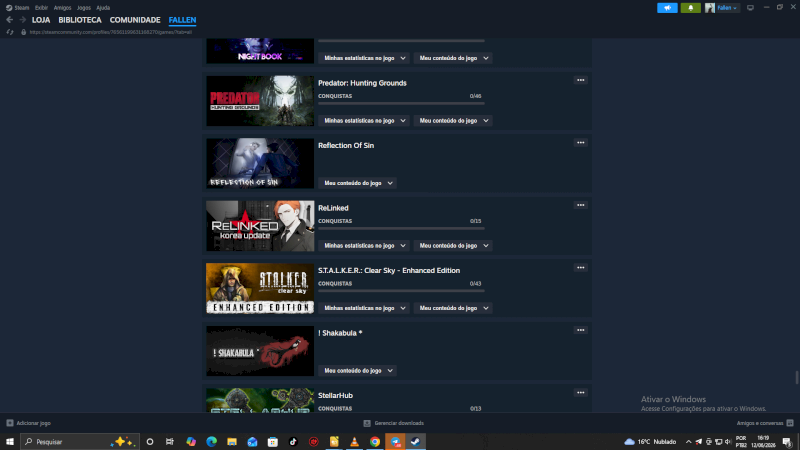Viewport: 800px width, 450px height.
Task: Click the Steam taskbar icon
Action: (416, 442)
